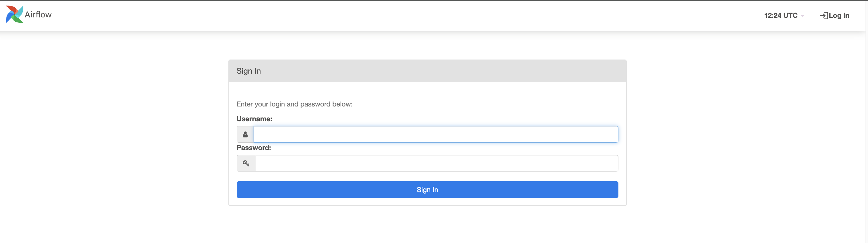The width and height of the screenshot is (868, 243).
Task: Expand the small caret next to UTC
Action: [x=803, y=16]
